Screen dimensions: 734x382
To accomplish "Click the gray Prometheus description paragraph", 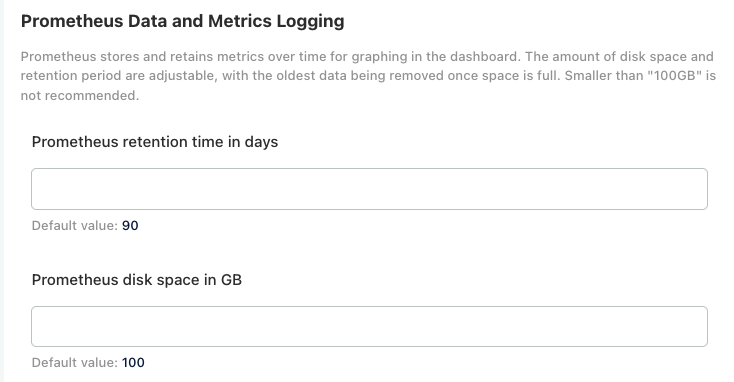I will coord(368,76).
